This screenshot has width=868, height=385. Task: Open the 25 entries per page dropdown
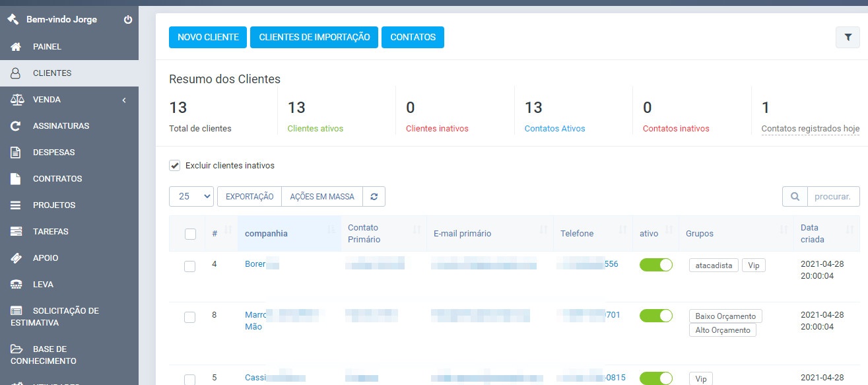click(191, 196)
